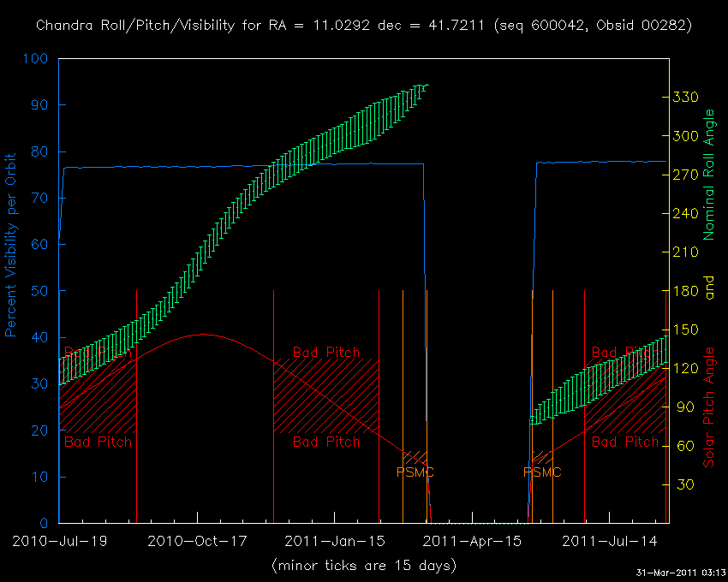Click the 2011-Apr-15 date label
This screenshot has height=582, width=728.
point(473,541)
